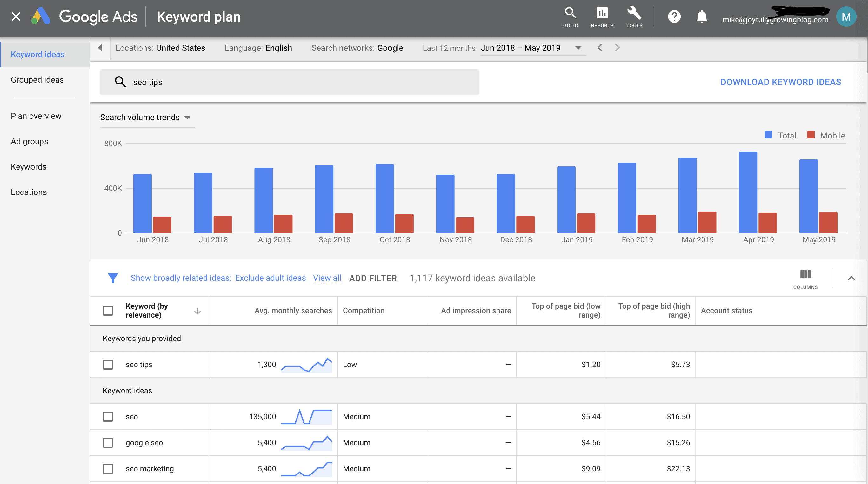Toggle select-all keywords checkbox

(108, 310)
